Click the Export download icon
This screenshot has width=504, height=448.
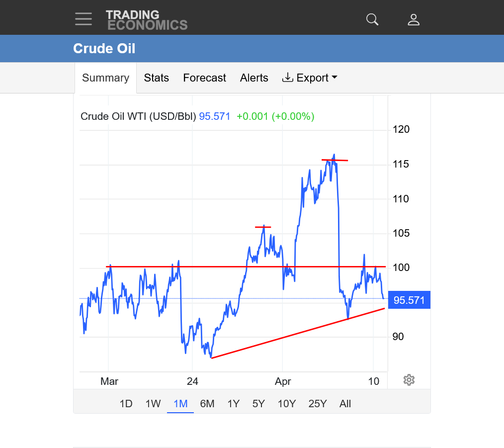click(287, 78)
